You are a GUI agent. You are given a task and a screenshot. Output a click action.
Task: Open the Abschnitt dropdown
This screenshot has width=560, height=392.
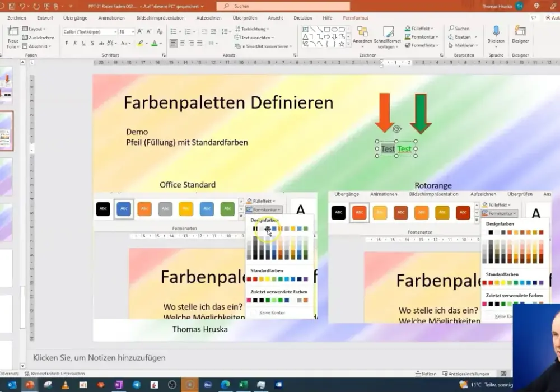point(36,46)
